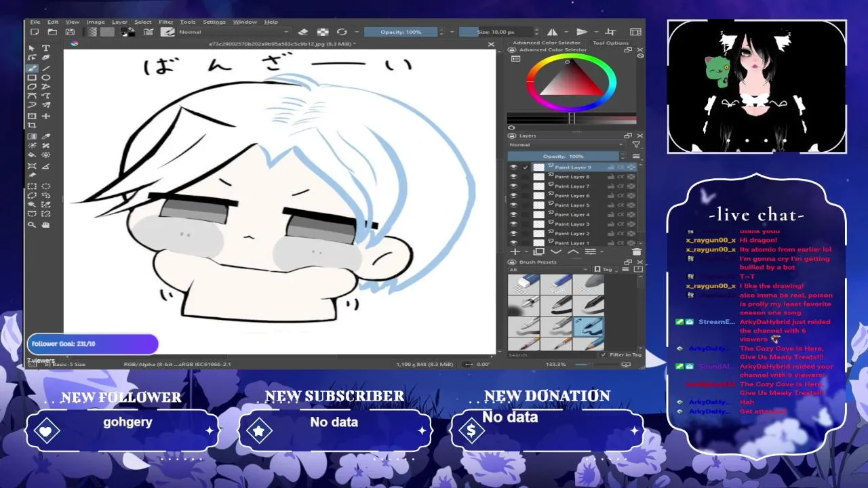This screenshot has height=488, width=868.
Task: Hide Paint Layer 9
Action: pyautogui.click(x=513, y=167)
